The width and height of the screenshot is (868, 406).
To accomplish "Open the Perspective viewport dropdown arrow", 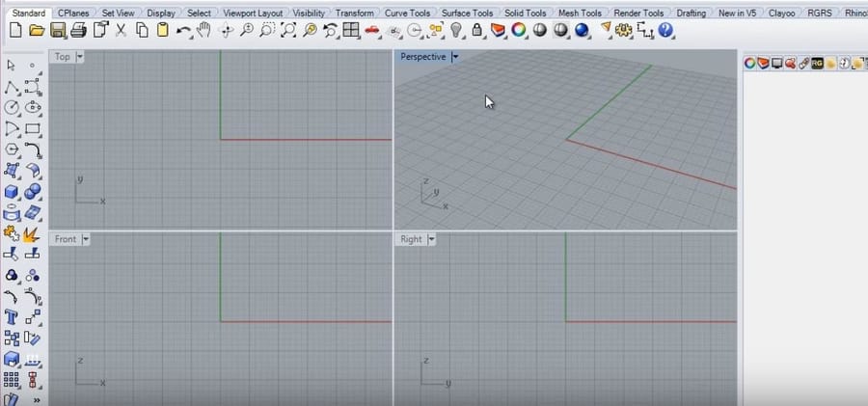I will [x=455, y=57].
